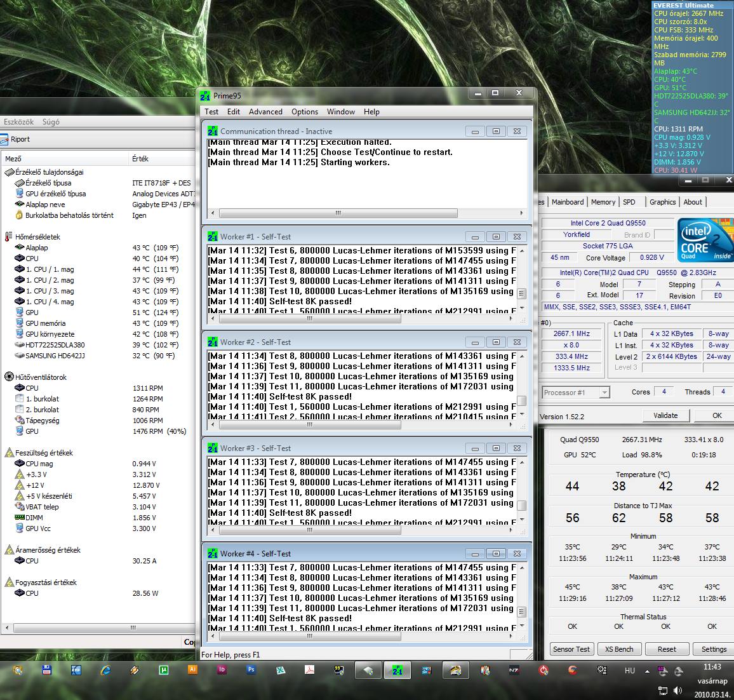Click the Mező column header in Everest
This screenshot has height=700, width=734.
click(x=64, y=159)
